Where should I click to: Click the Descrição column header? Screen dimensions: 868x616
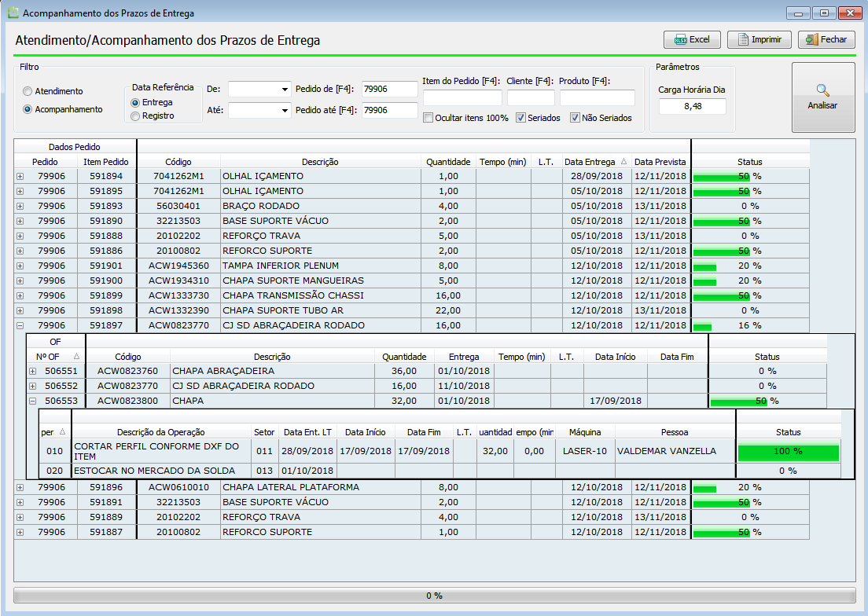pyautogui.click(x=319, y=162)
